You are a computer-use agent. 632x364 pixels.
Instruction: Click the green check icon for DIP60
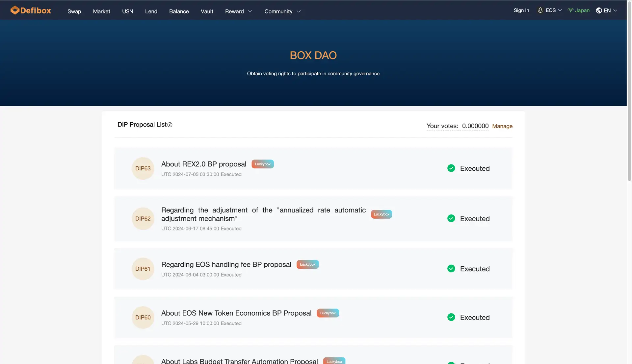(x=451, y=317)
